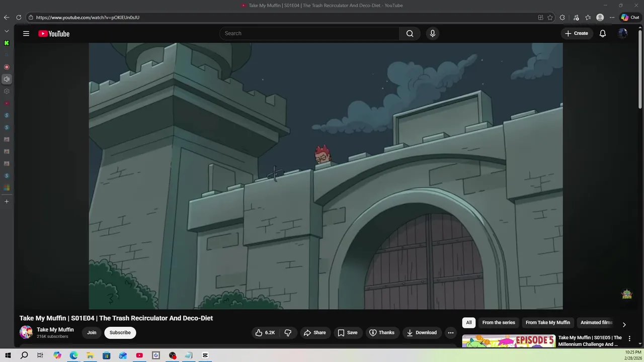Subscribe to Take My Muffin
Viewport: 644px width, 362px height.
coord(120,332)
